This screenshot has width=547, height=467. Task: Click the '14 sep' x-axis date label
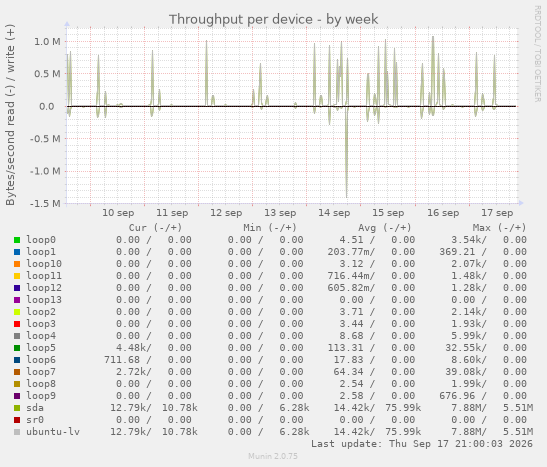[x=334, y=213]
